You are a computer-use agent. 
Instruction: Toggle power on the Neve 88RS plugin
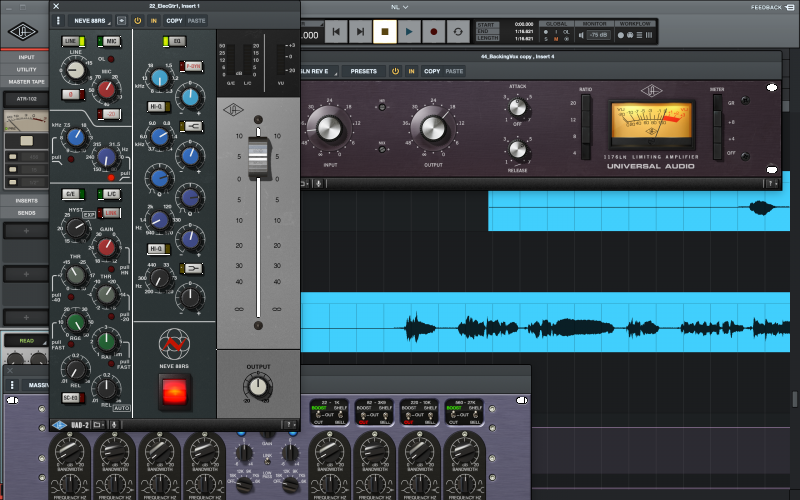(137, 20)
